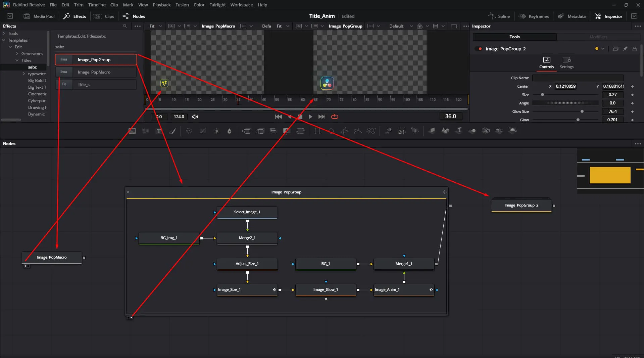This screenshot has height=358, width=644.
Task: Open the Workspace menu
Action: pyautogui.click(x=241, y=5)
